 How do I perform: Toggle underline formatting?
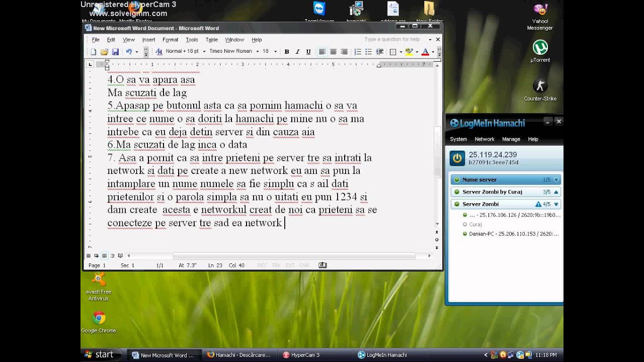tap(308, 52)
